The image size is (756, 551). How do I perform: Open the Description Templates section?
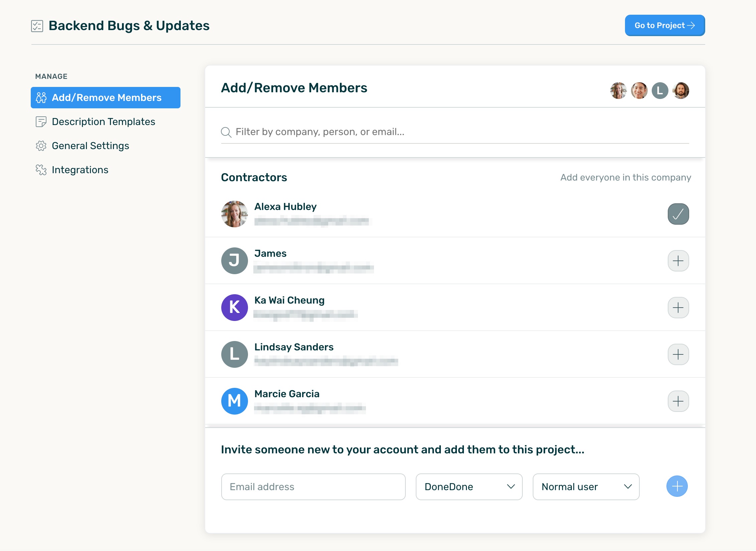(103, 122)
